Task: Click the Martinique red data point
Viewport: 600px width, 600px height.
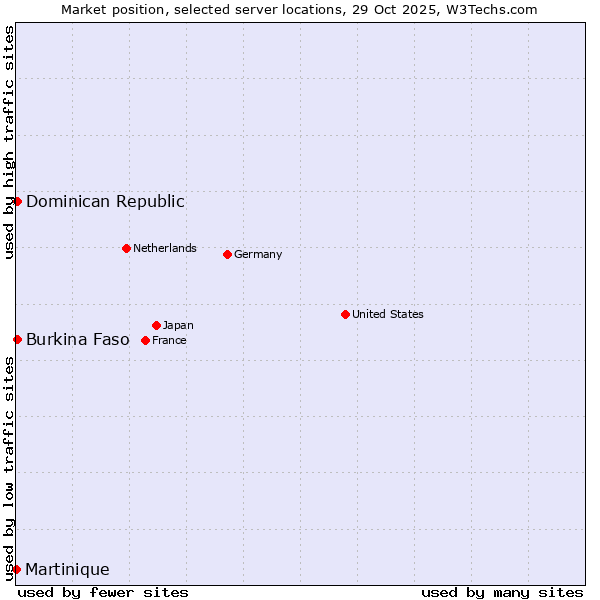Action: tap(16, 569)
